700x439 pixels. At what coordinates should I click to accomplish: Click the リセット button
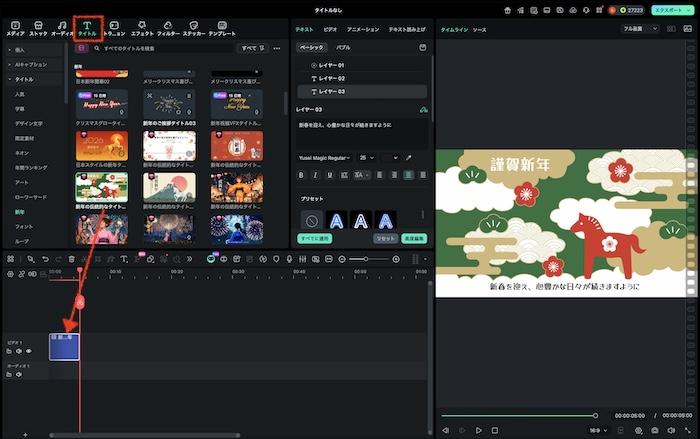(385, 238)
